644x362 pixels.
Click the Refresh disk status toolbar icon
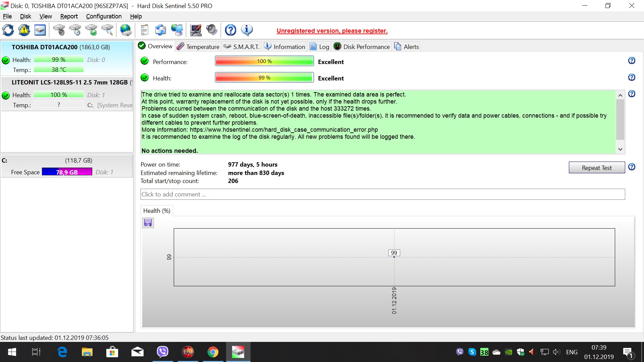click(x=8, y=31)
